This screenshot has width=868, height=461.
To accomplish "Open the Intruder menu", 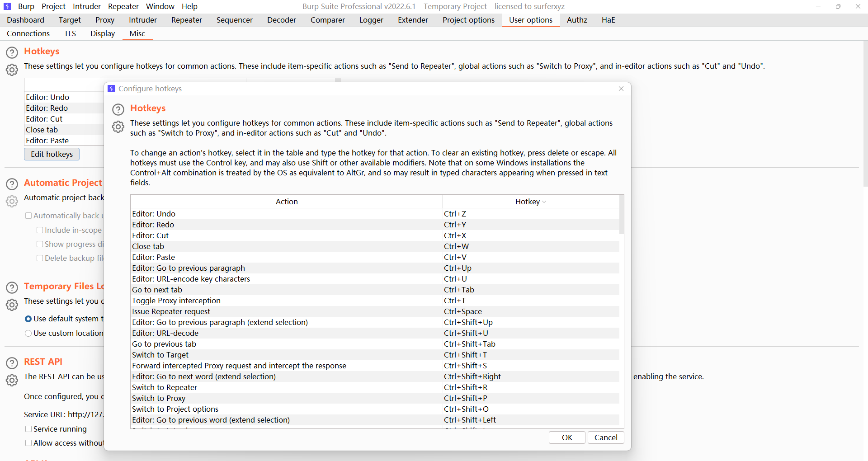I will [x=87, y=6].
